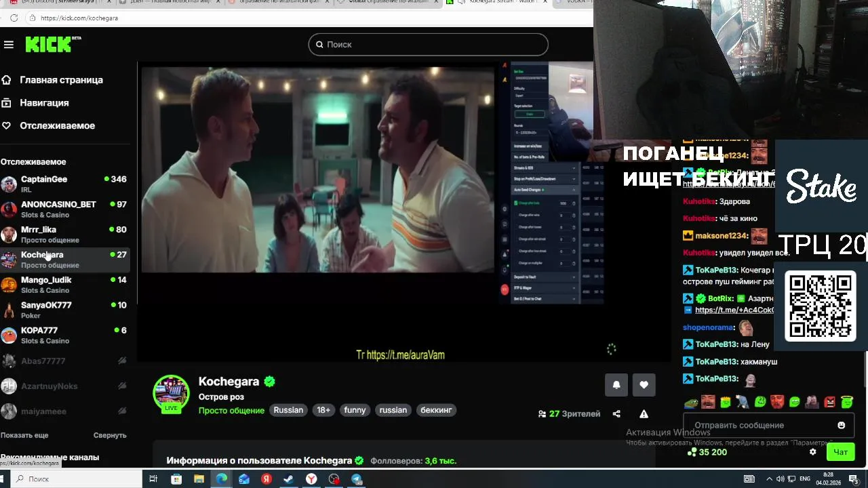The image size is (868, 488).
Task: Click the taskbar clock showing 8:28
Action: 829,479
